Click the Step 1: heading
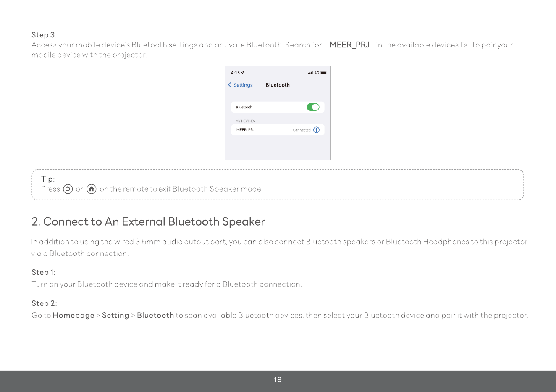Viewport: 556px width, 392px height. [x=44, y=272]
